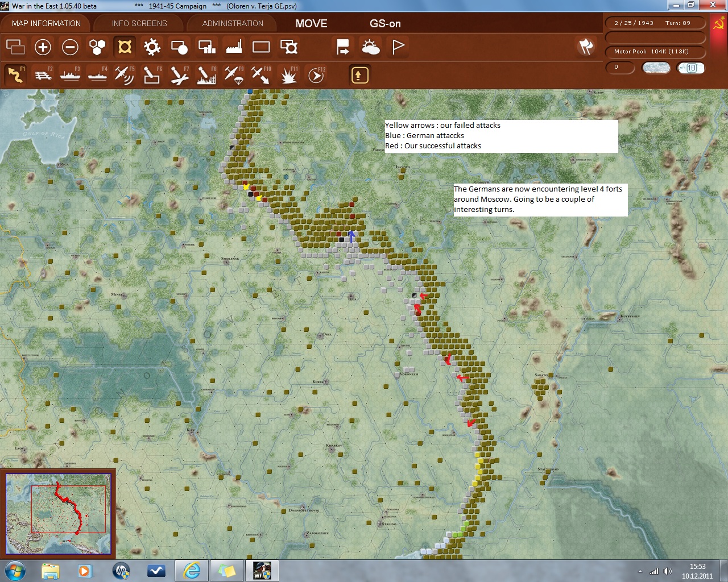Open the weather display icon
The image size is (728, 582).
coord(370,47)
